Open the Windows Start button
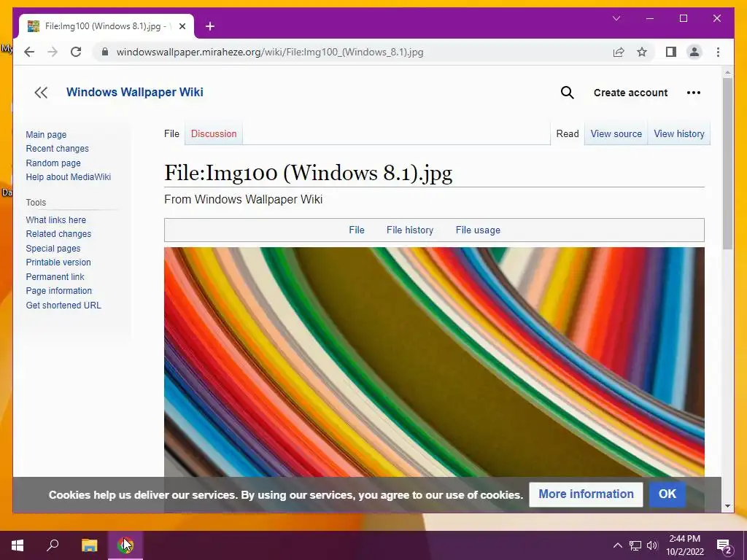 point(18,545)
